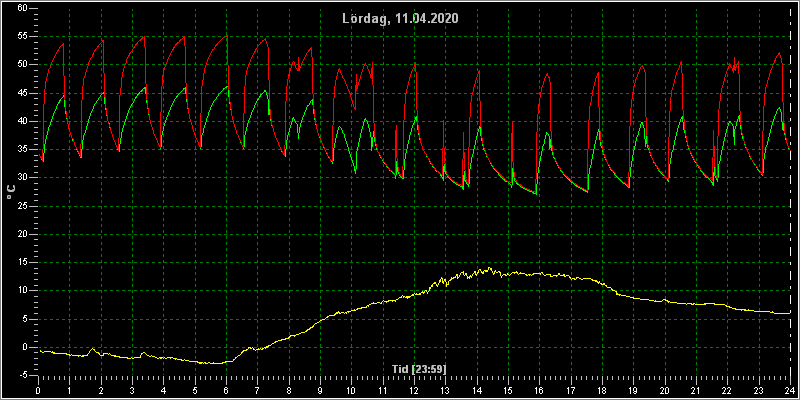
Task: Click the 9 hour tick label
Action: click(x=320, y=391)
